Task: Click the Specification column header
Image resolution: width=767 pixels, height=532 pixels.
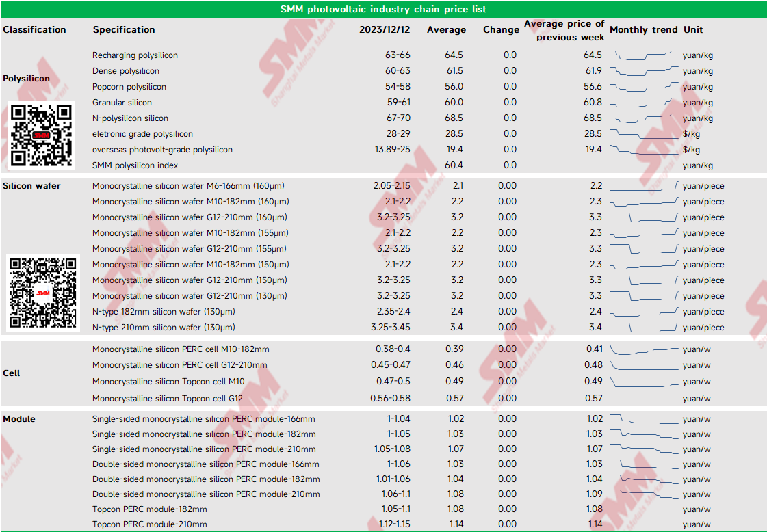Action: pyautogui.click(x=124, y=29)
